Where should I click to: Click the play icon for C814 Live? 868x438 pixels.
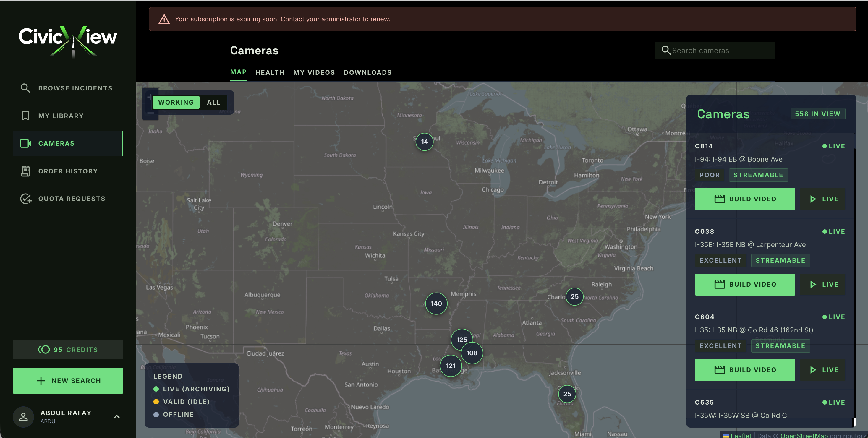[813, 199]
